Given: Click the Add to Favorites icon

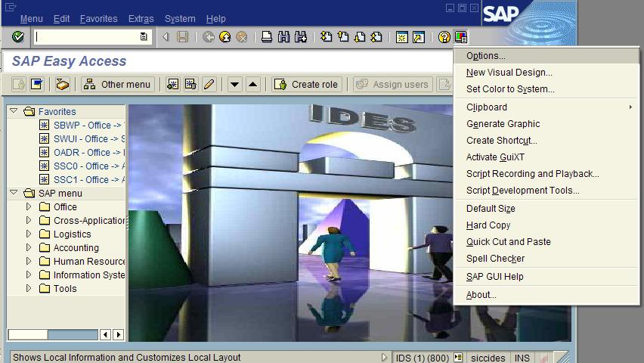Looking at the screenshot, I should point(172,84).
